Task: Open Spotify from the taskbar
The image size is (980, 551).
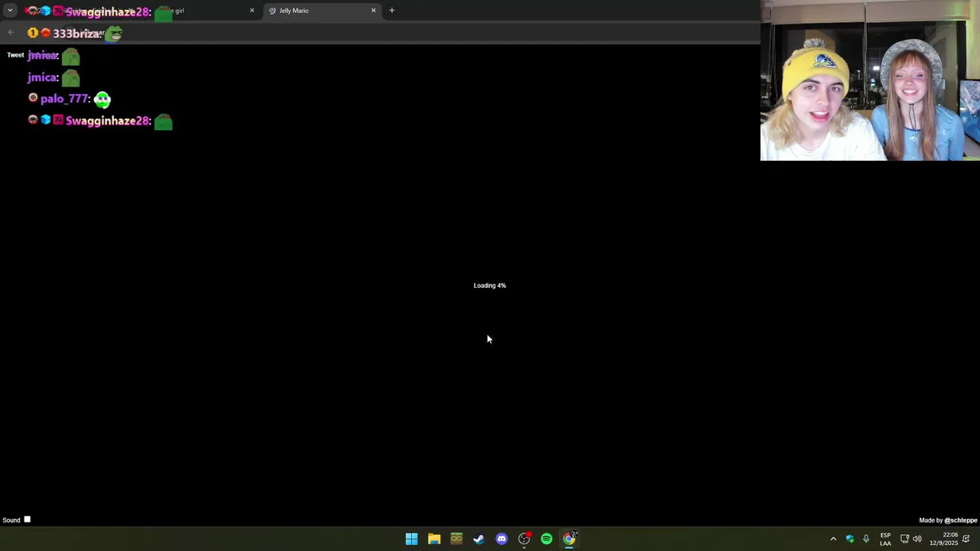Action: click(547, 539)
